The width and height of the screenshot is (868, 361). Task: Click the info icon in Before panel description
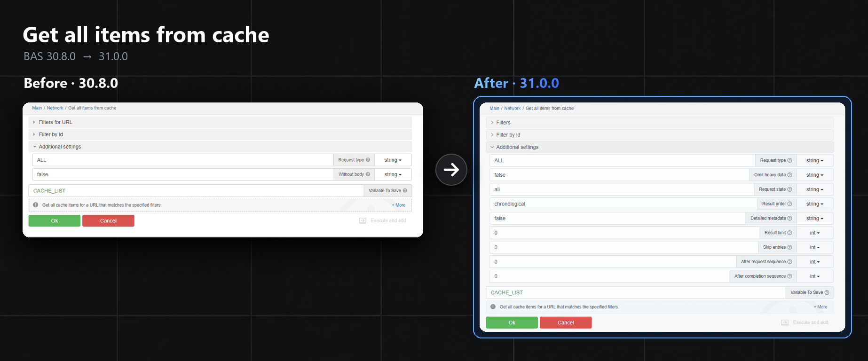[36, 205]
